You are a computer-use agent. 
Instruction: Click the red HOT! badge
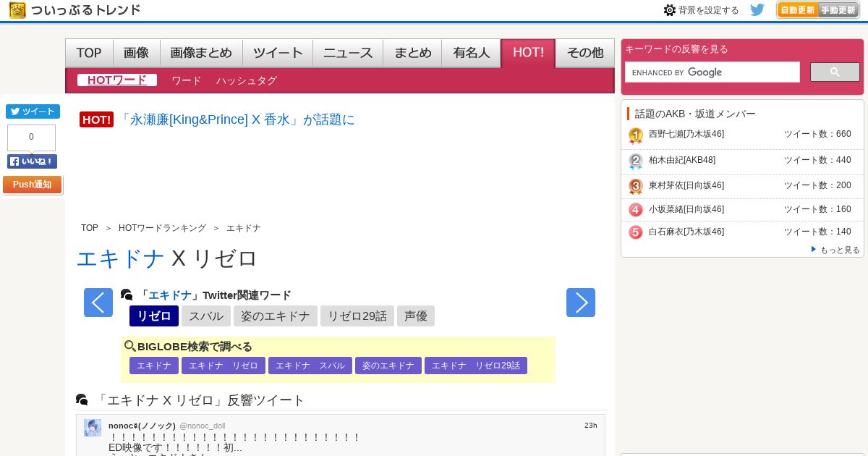click(96, 119)
